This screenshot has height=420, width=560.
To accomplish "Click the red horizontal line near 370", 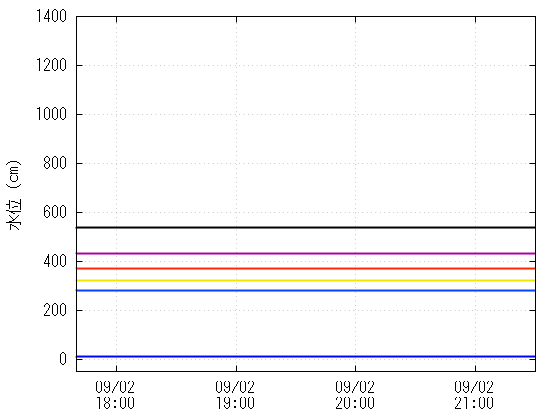I will point(306,268).
